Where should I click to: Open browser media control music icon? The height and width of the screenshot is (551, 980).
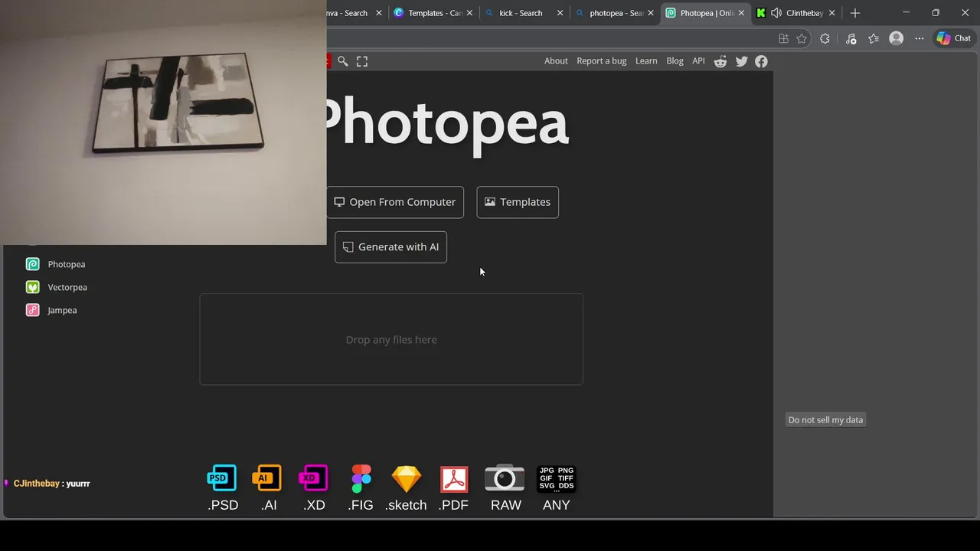point(851,38)
